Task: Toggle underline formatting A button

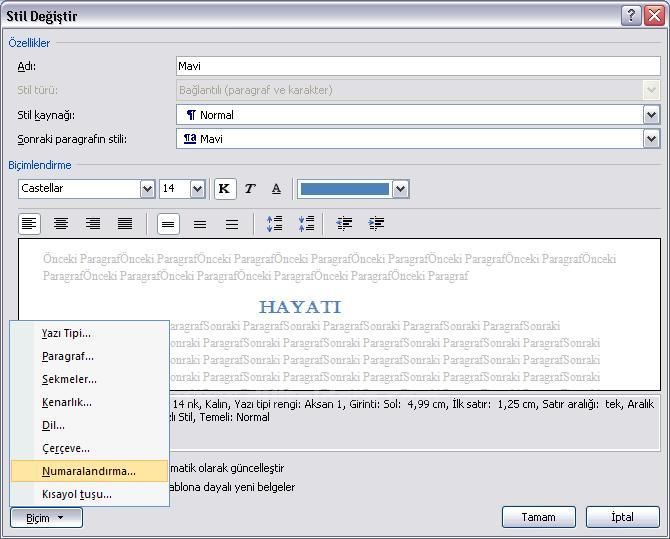Action: (x=276, y=189)
